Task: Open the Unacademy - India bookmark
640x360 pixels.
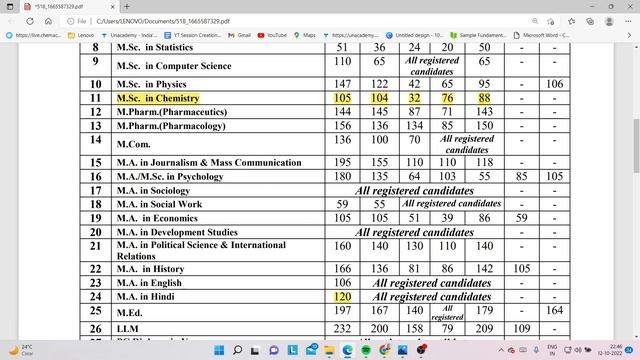Action: (129, 36)
